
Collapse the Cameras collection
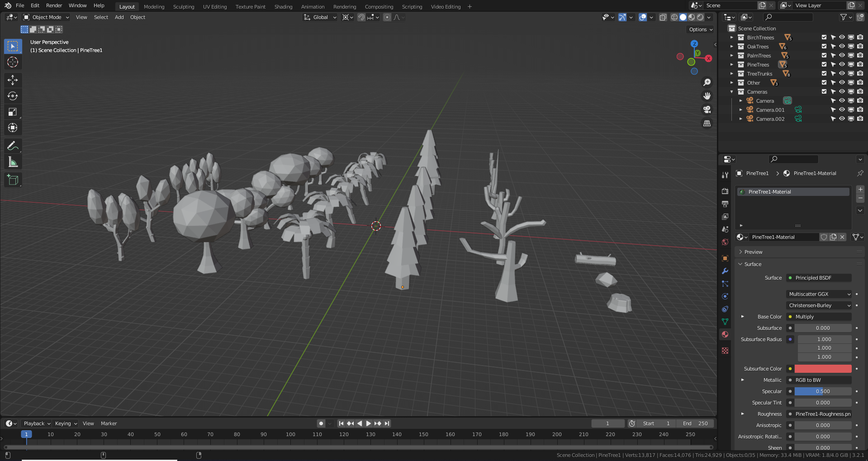tap(731, 91)
